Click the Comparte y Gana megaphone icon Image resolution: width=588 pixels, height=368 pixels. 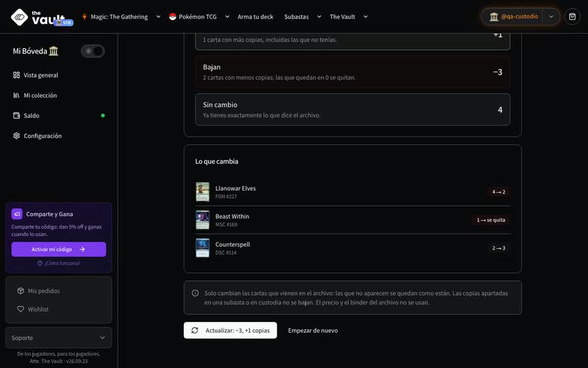tap(17, 214)
